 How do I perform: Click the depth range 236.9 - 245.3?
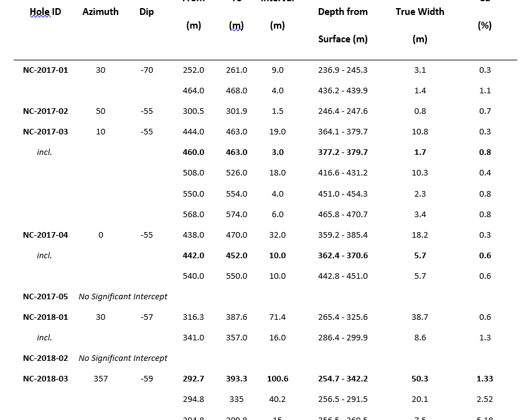[x=343, y=70]
